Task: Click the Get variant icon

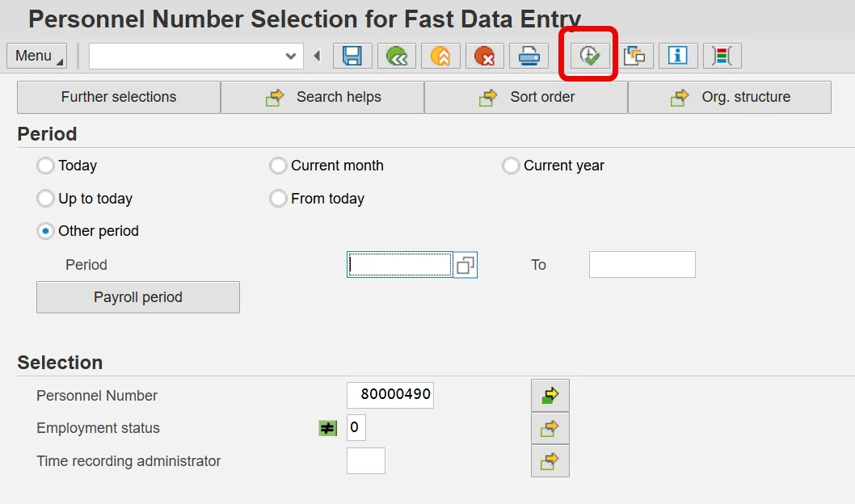Action: tap(634, 56)
